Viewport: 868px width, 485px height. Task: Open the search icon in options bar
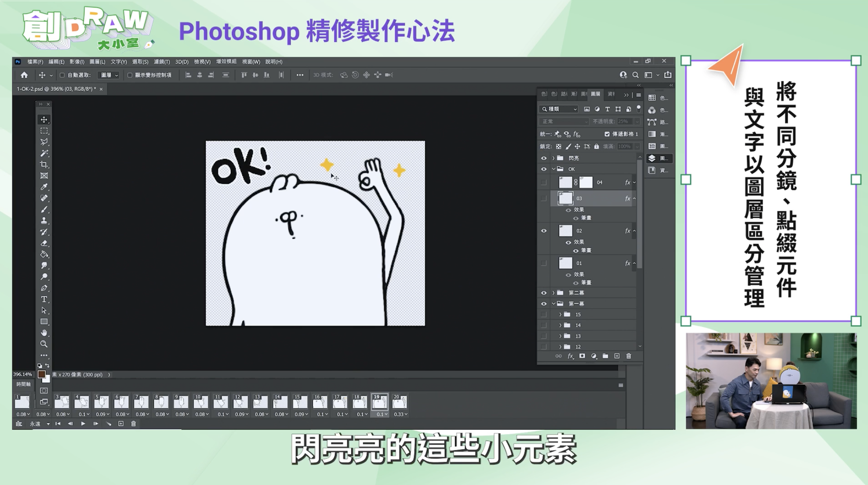tap(635, 75)
